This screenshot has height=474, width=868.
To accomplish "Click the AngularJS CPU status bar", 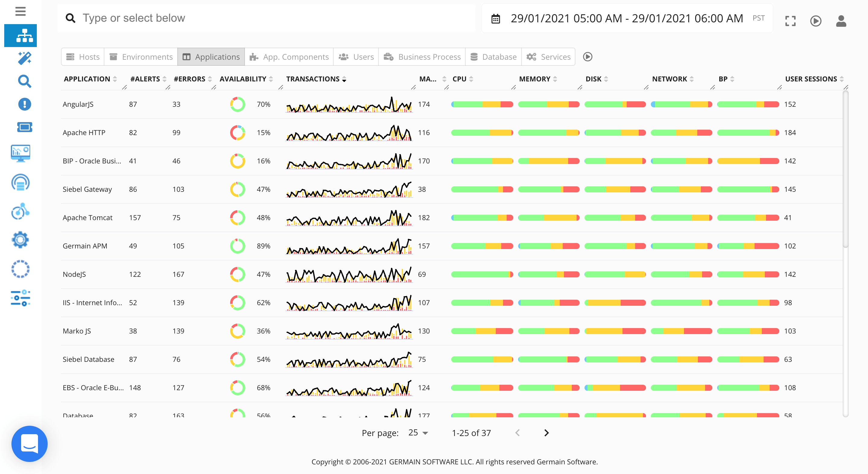I will 482,104.
